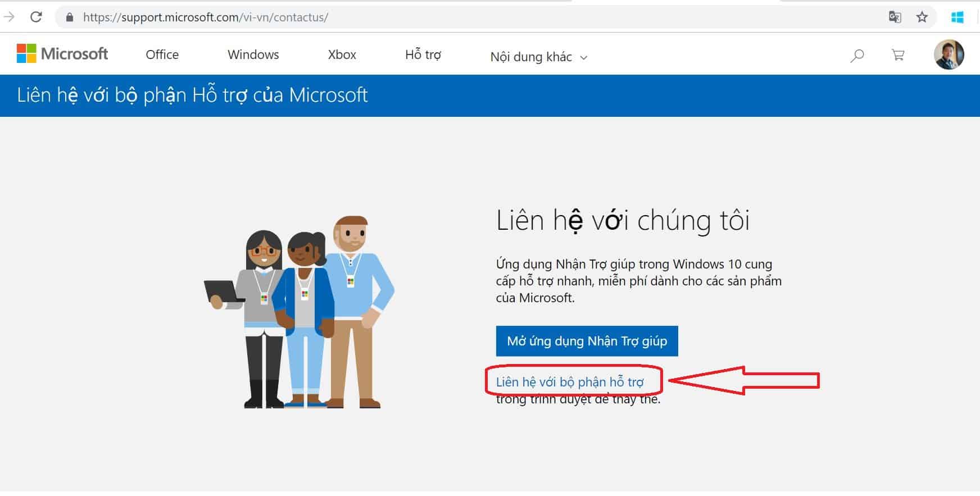Viewport: 980px width, 496px height.
Task: View the shopping cart
Action: pos(897,55)
